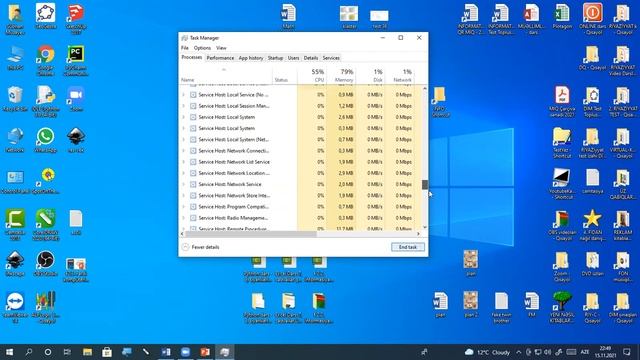Open the Network desktop icon
Image resolution: width=640 pixels, height=360 pixels.
point(15,140)
